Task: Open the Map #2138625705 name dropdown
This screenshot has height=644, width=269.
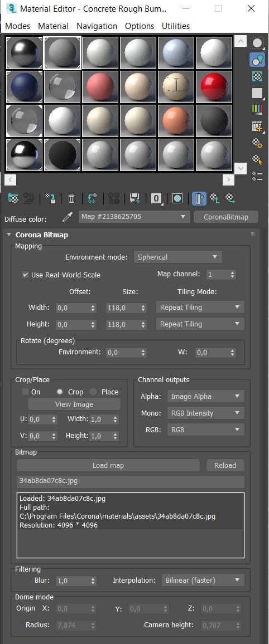Action: click(134, 217)
